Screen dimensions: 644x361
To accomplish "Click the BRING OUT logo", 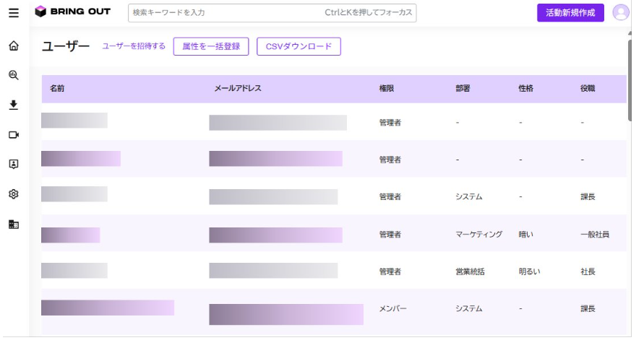I will click(x=72, y=12).
